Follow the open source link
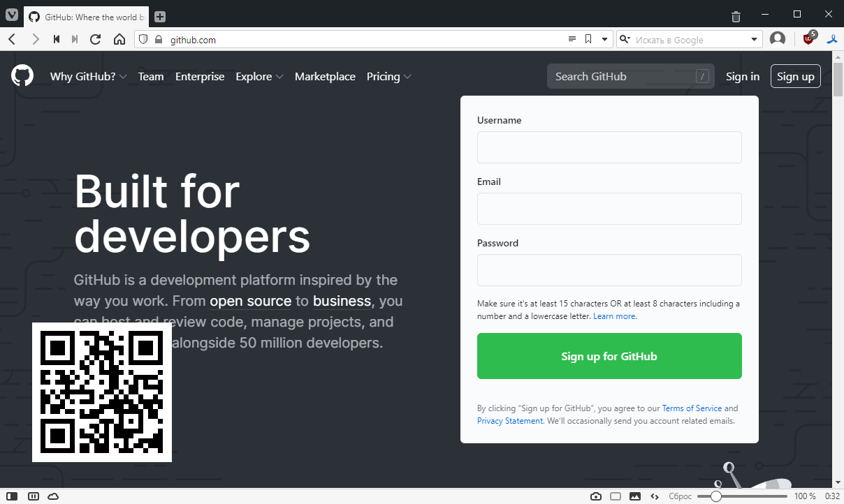This screenshot has width=844, height=504. point(250,302)
